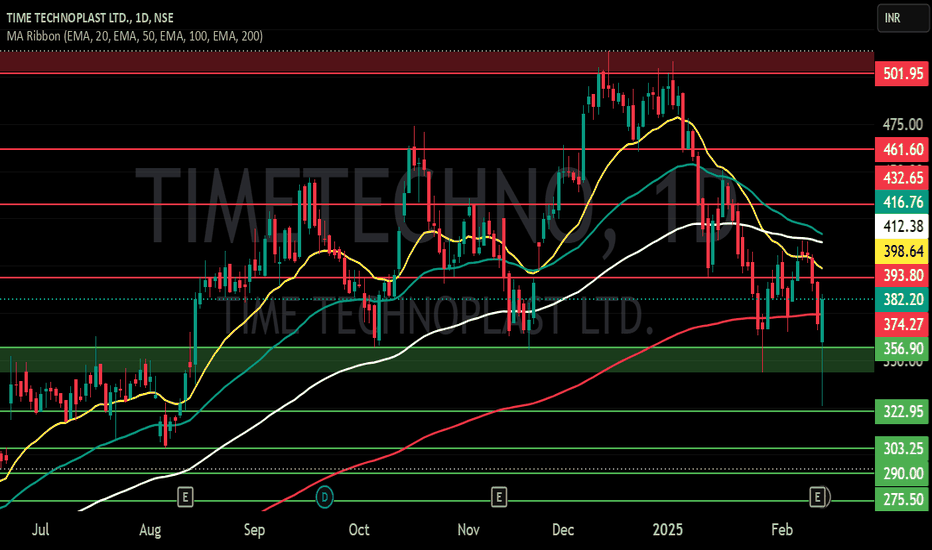This screenshot has height=550, width=932.
Task: Click the Dec label on time axis
Action: (x=562, y=529)
